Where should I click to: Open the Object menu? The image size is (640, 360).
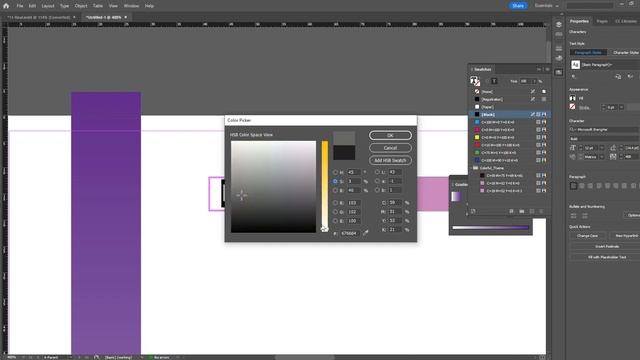tap(81, 6)
